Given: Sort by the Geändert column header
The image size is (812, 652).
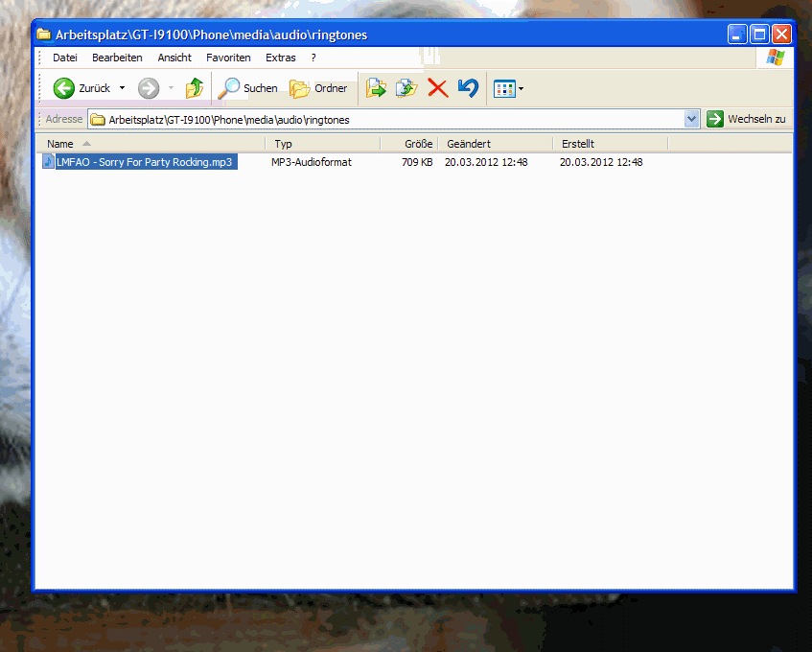Looking at the screenshot, I should click(496, 144).
